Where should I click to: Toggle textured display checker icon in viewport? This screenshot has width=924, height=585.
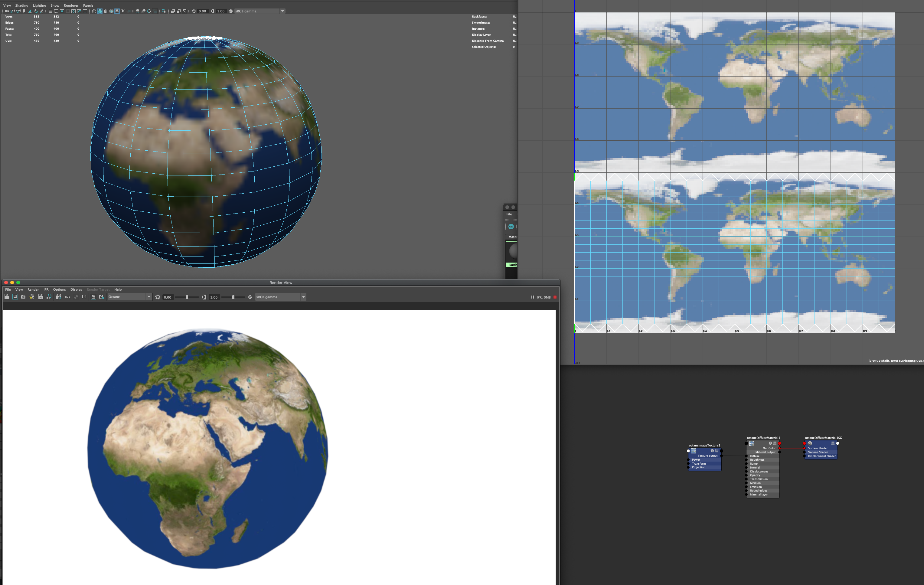(117, 11)
